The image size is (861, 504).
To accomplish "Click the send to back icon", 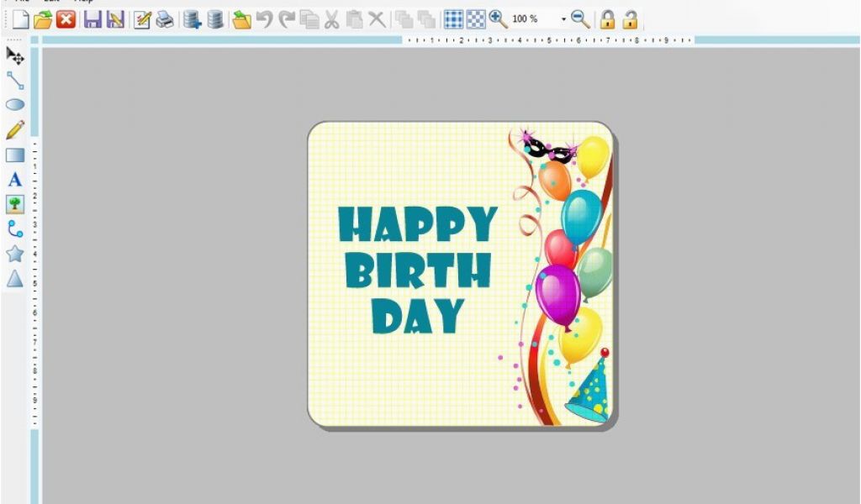I will (x=426, y=20).
